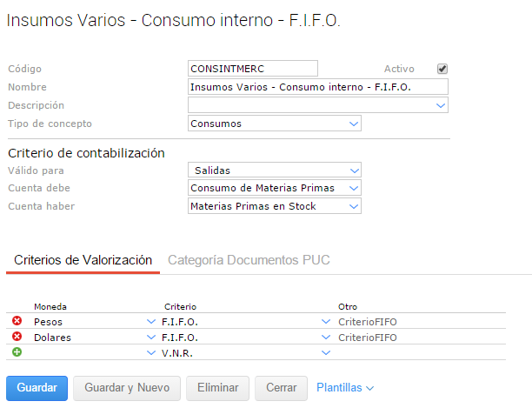Delete the Pesos valuation row
Image resolution: width=532 pixels, height=408 pixels.
(17, 322)
